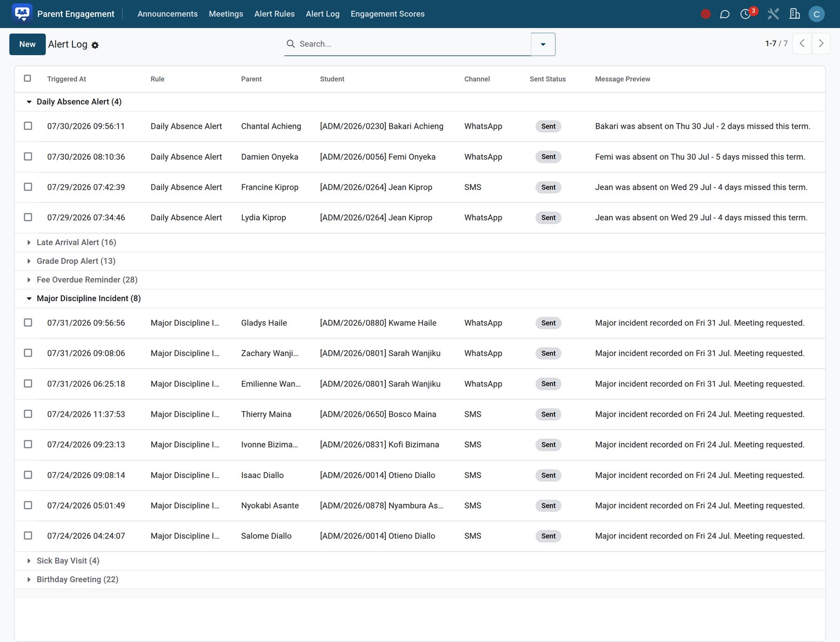Sort by the Rule column header
Screen dimensions: 840x642
(157, 79)
